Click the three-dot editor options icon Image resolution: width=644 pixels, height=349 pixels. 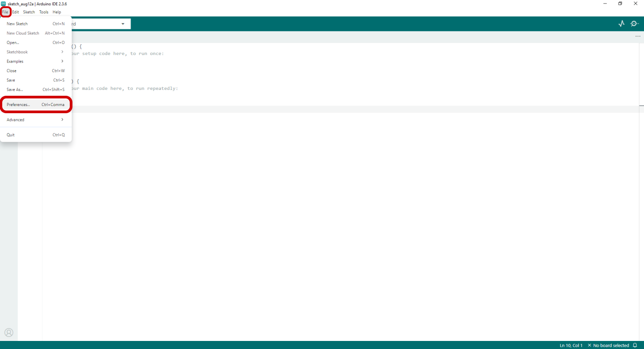[638, 37]
